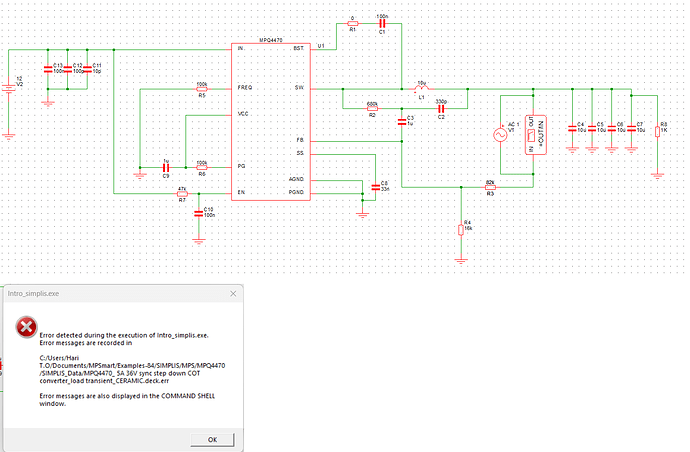The image size is (690, 452).
Task: Select capacitor C1 100n bootstrap capacitor
Action: click(x=382, y=24)
